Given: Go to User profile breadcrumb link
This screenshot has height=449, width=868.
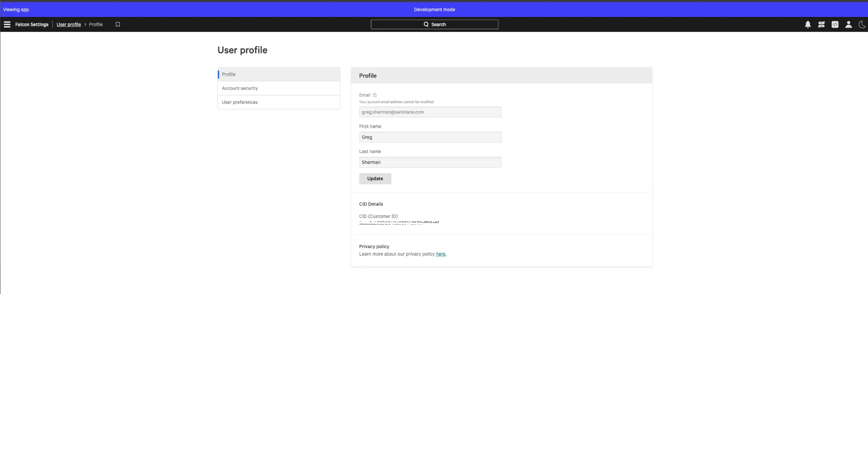Looking at the screenshot, I should tap(69, 25).
